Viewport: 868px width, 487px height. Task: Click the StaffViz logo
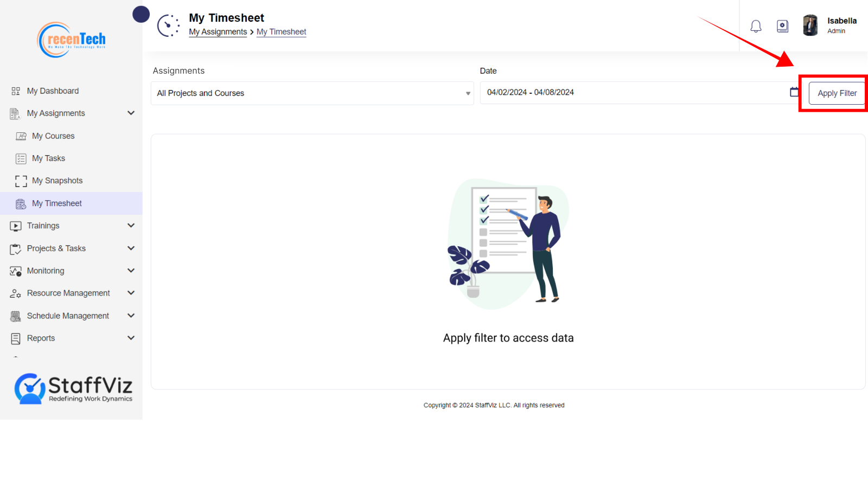[x=73, y=388]
